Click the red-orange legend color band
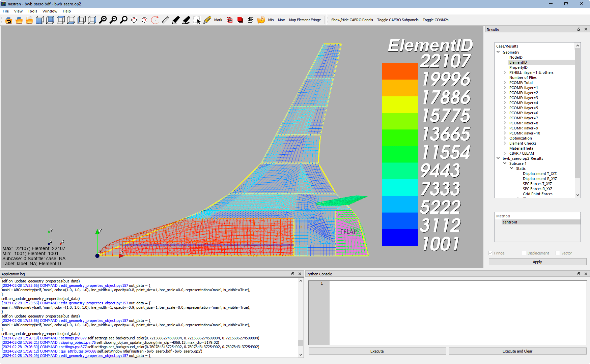 [400, 71]
